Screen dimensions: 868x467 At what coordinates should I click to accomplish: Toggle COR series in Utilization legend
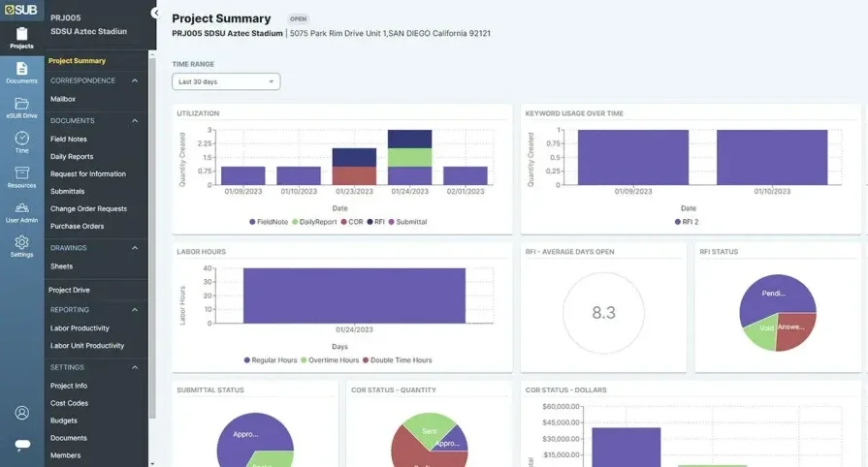[x=352, y=222]
